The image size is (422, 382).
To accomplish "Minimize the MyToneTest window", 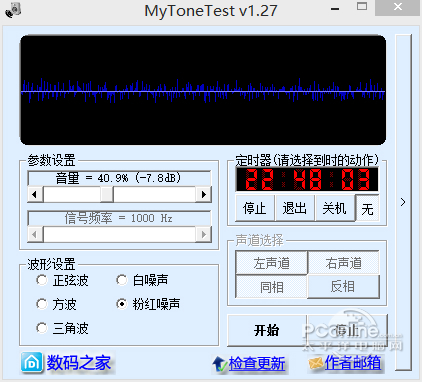I will pos(335,8).
